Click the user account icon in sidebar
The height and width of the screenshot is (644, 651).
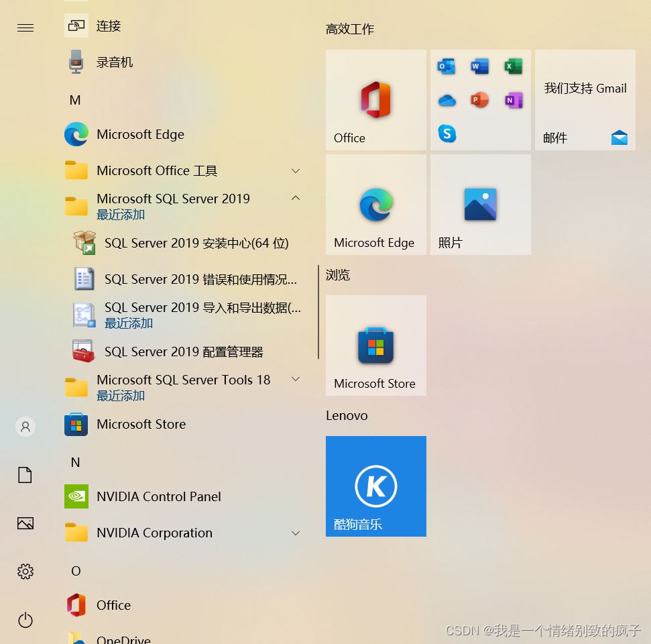point(25,427)
